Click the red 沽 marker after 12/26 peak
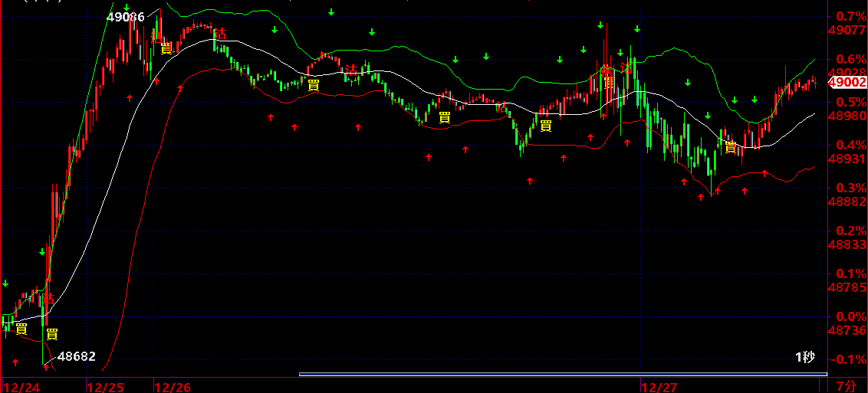Screen dimensions: 868x393 click(x=220, y=34)
